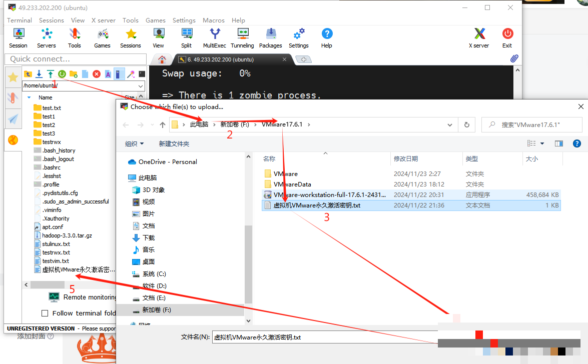Click the blue help icon in dialog
Viewport: 588px width, 364px height.
(577, 143)
